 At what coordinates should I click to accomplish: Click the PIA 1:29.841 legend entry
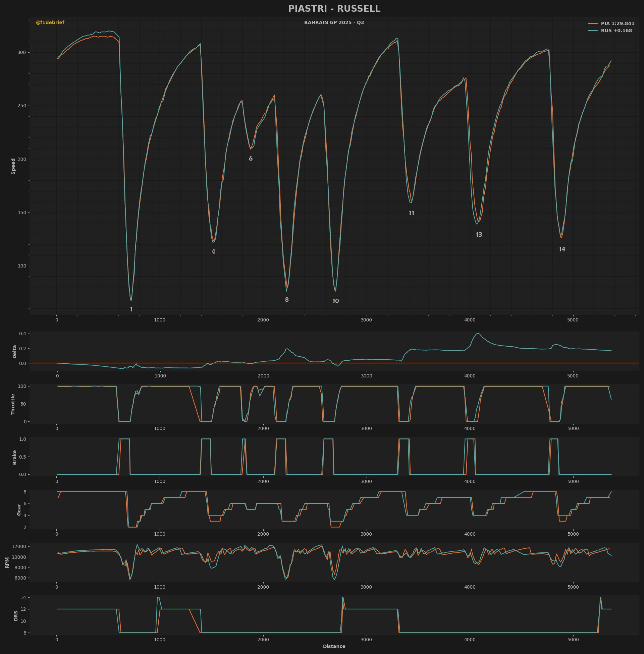[617, 24]
